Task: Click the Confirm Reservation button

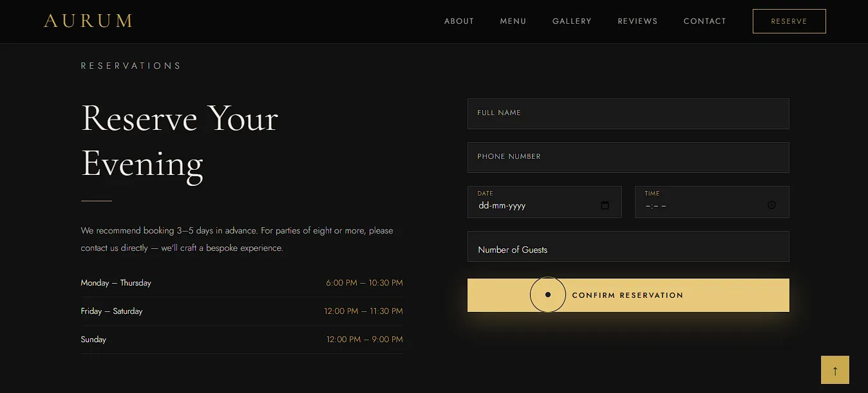Action: [x=628, y=295]
